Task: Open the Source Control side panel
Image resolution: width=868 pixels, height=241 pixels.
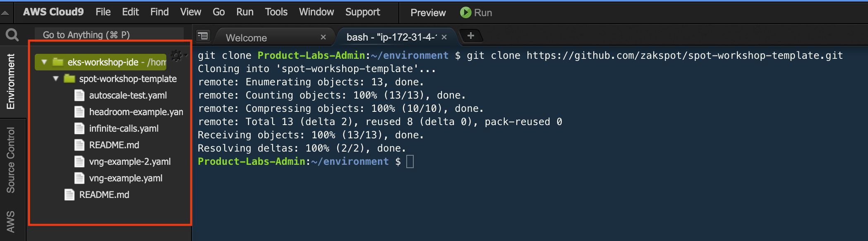Action: pyautogui.click(x=11, y=160)
